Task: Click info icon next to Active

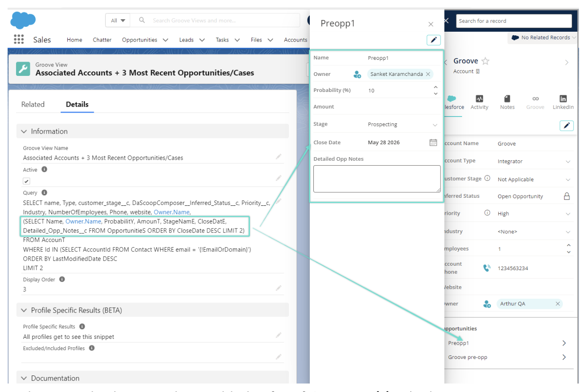Action: click(x=44, y=170)
